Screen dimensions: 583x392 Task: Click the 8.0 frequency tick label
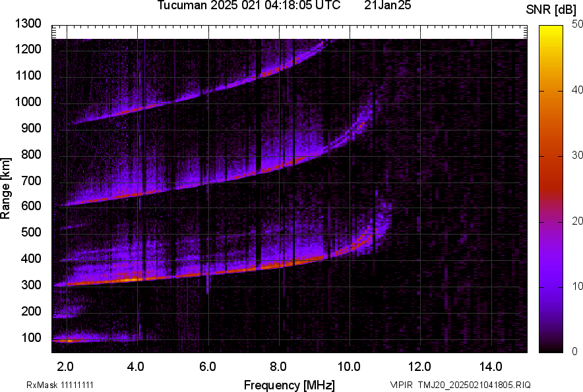click(x=278, y=366)
